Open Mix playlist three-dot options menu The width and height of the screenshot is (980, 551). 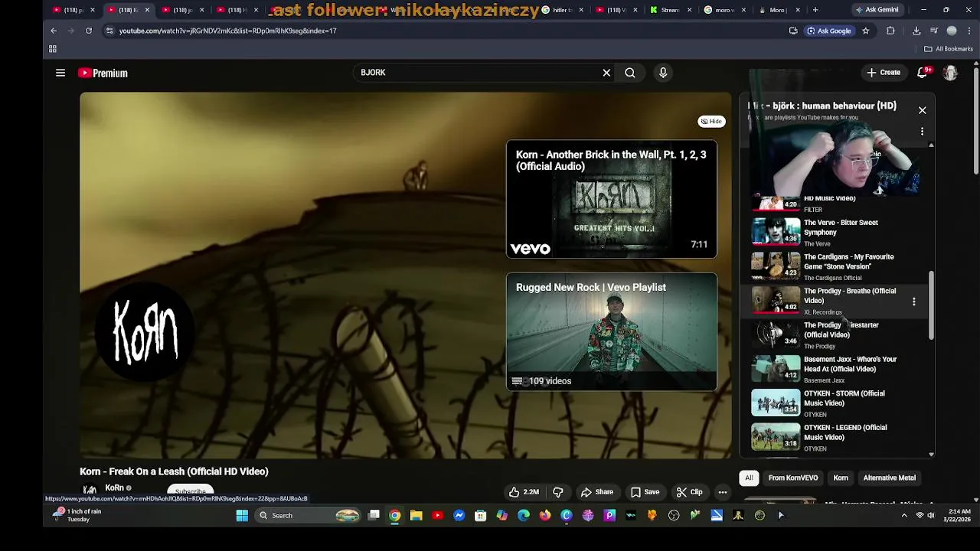[922, 132]
